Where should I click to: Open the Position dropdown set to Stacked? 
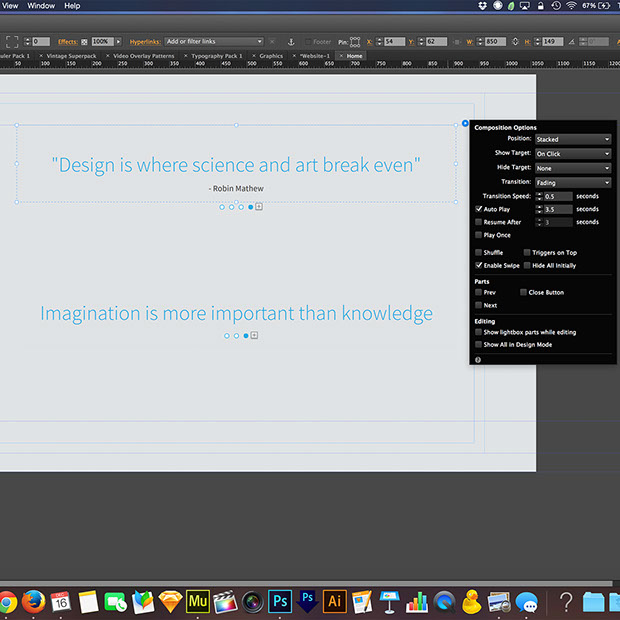[x=573, y=139]
